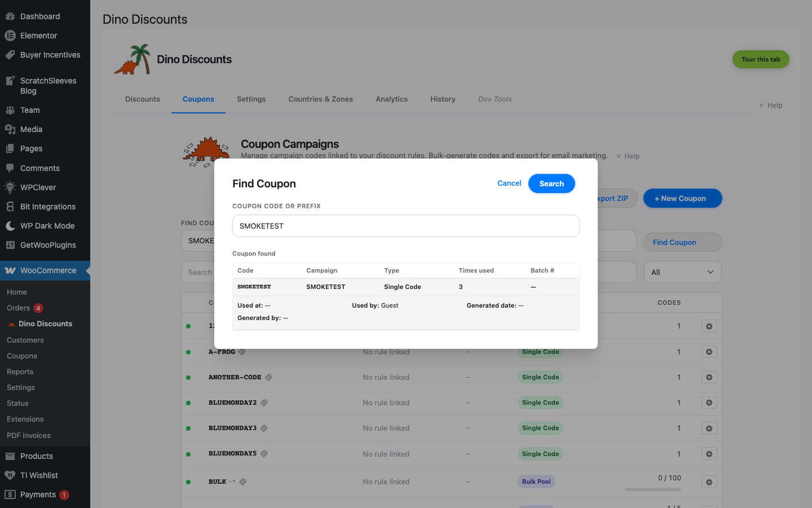The image size is (812, 508).
Task: Open the gear settings for BULK row
Action: (709, 482)
